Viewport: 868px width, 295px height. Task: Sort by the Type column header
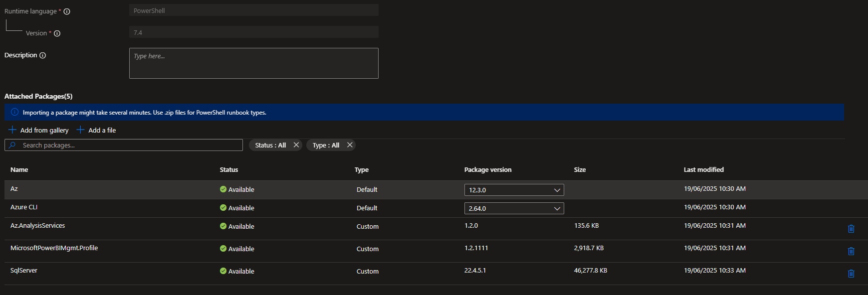coord(362,169)
